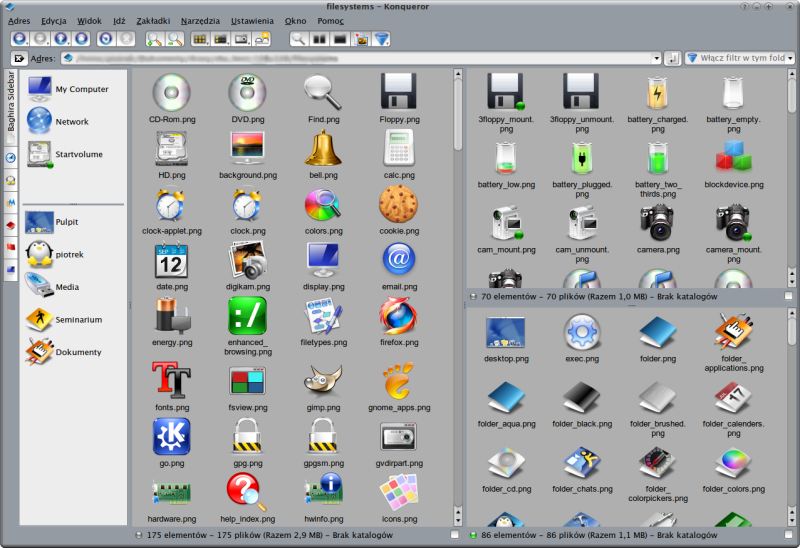Toggle the 86 elementów pane link checkbox
Screen dimensions: 800x548
(x=788, y=535)
